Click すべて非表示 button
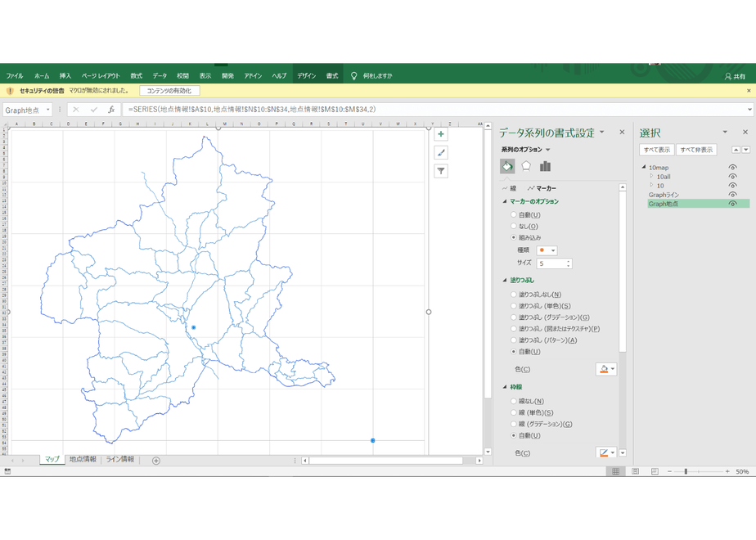 pyautogui.click(x=696, y=150)
